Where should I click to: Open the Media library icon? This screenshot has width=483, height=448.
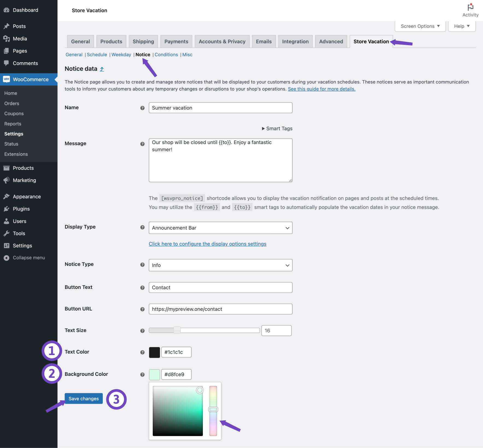coord(7,39)
